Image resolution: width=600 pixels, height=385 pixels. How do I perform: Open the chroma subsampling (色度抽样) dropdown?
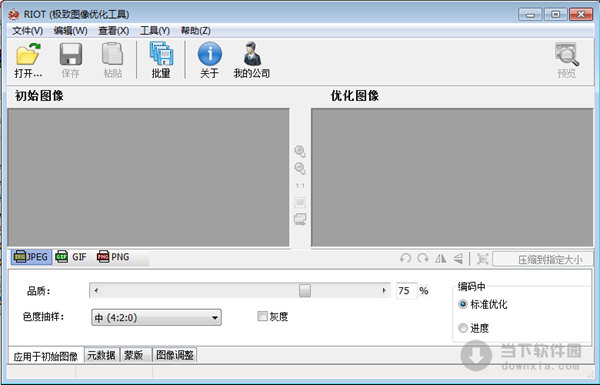156,317
